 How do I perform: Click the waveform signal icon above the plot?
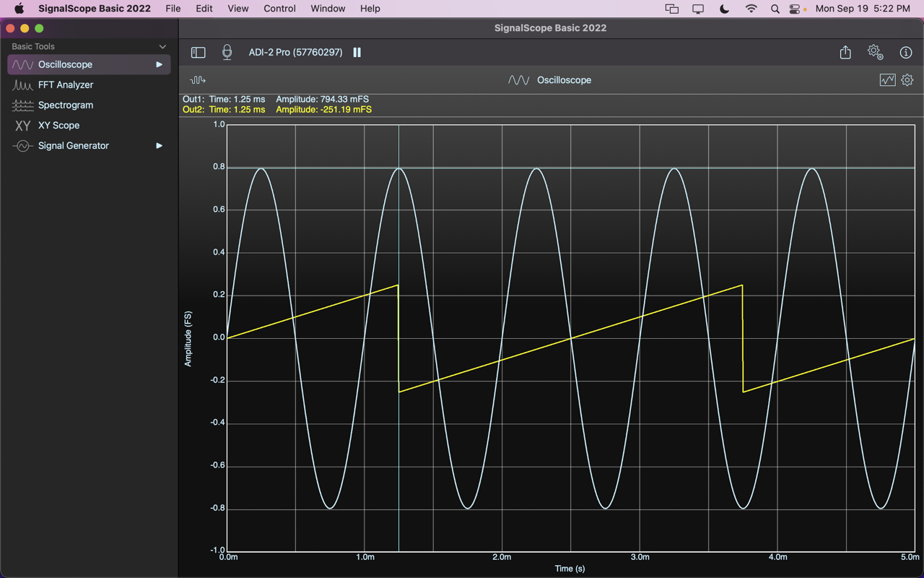click(x=197, y=80)
